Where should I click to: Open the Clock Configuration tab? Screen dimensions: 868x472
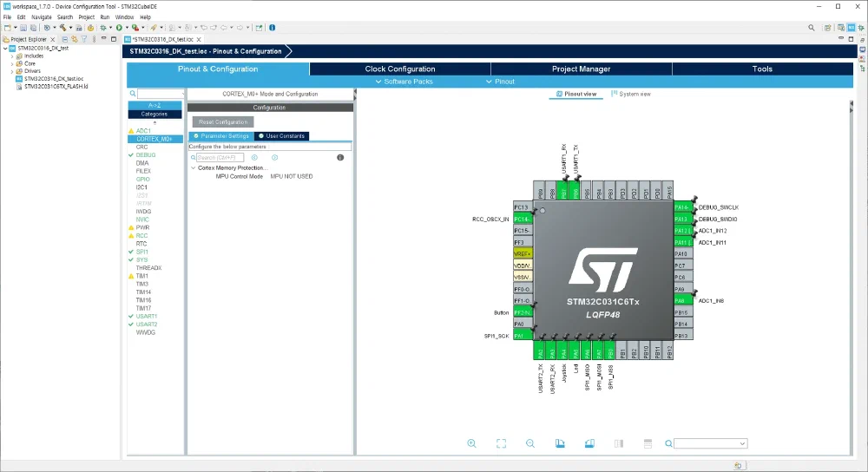[399, 69]
